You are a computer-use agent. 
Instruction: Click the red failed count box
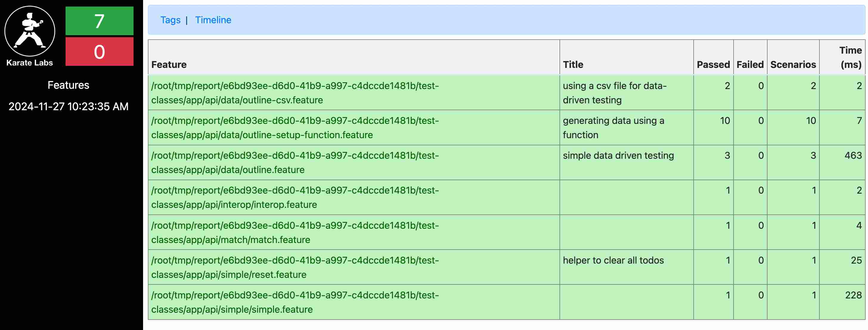click(x=99, y=52)
